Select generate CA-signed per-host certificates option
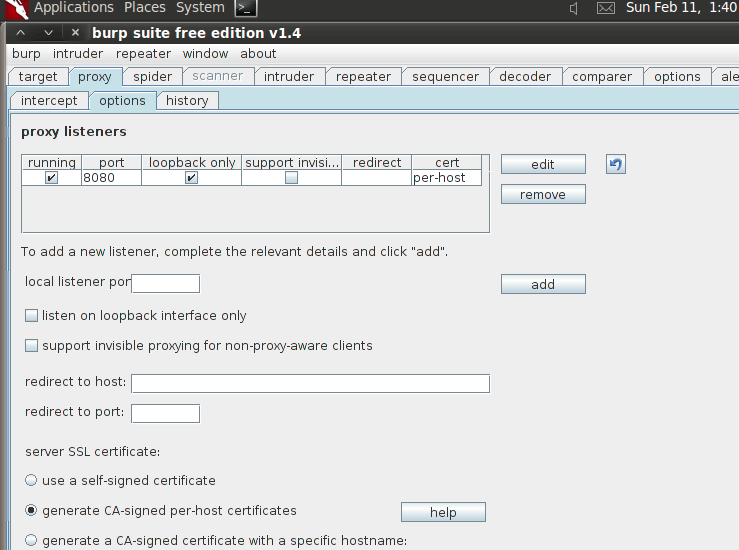Viewport: 739px width, 550px height. click(x=32, y=511)
